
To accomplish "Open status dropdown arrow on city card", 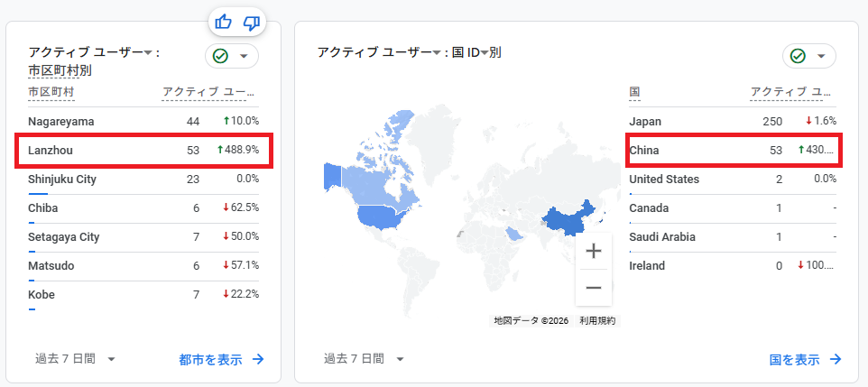I will tap(243, 56).
